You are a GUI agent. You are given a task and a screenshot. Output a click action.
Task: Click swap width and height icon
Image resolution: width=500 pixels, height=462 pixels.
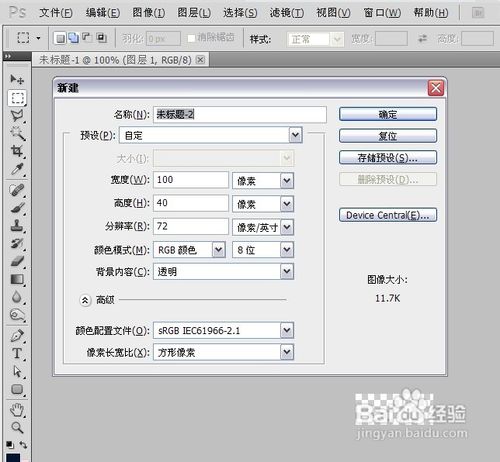[422, 39]
